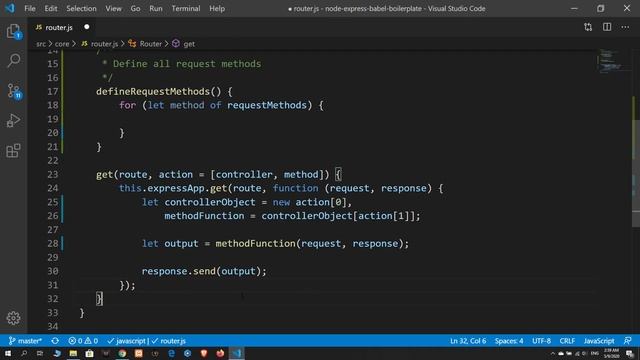This screenshot has width=640, height=360.
Task: Change file encoding via UTF-8
Action: coord(542,341)
